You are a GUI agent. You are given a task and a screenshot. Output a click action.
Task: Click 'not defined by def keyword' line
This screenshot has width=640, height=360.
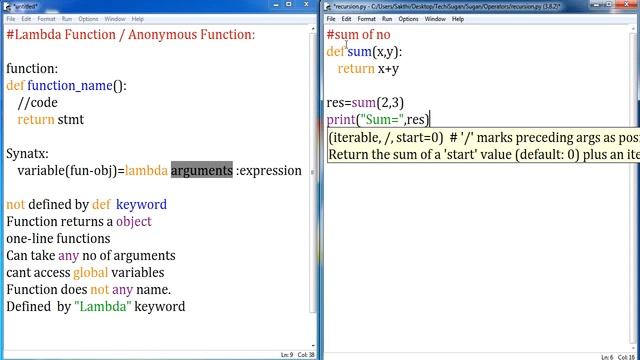pos(87,204)
